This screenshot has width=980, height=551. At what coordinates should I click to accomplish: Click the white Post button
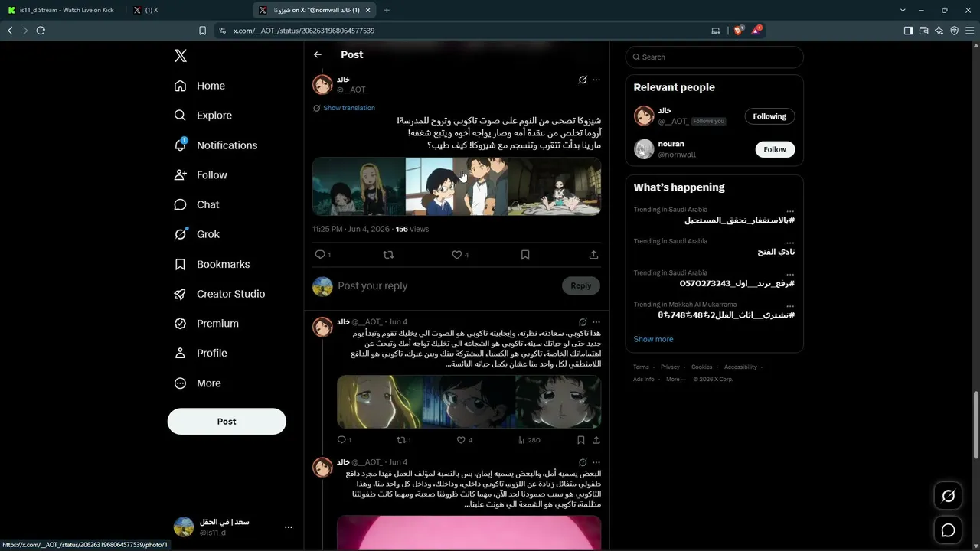pos(227,422)
